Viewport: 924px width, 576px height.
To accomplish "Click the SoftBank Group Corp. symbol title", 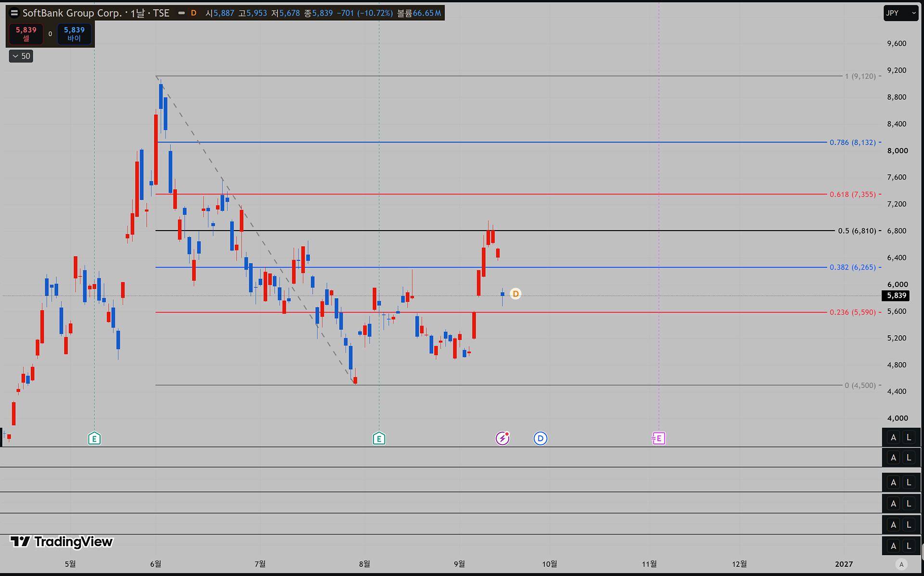I will tap(72, 13).
